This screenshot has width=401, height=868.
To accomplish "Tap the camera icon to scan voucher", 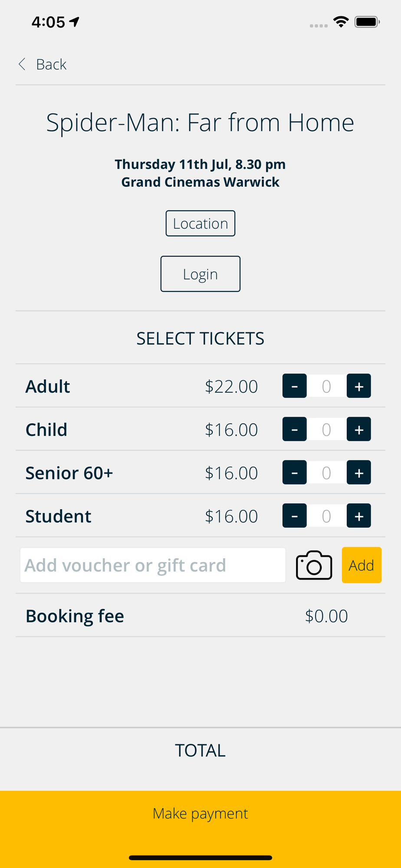I will click(x=314, y=565).
